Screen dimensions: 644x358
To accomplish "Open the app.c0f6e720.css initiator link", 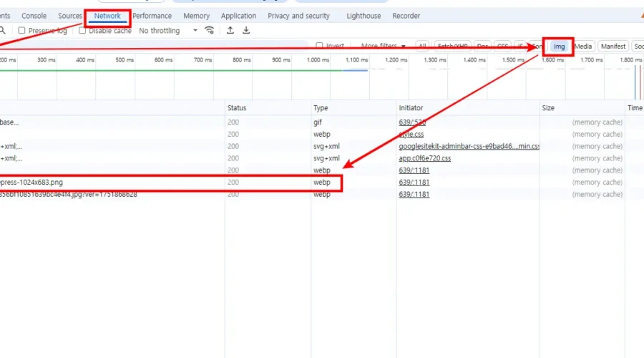I will pyautogui.click(x=424, y=158).
